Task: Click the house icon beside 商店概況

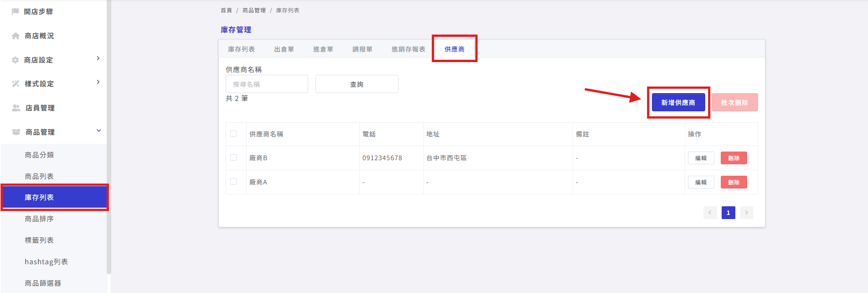Action: (x=15, y=36)
